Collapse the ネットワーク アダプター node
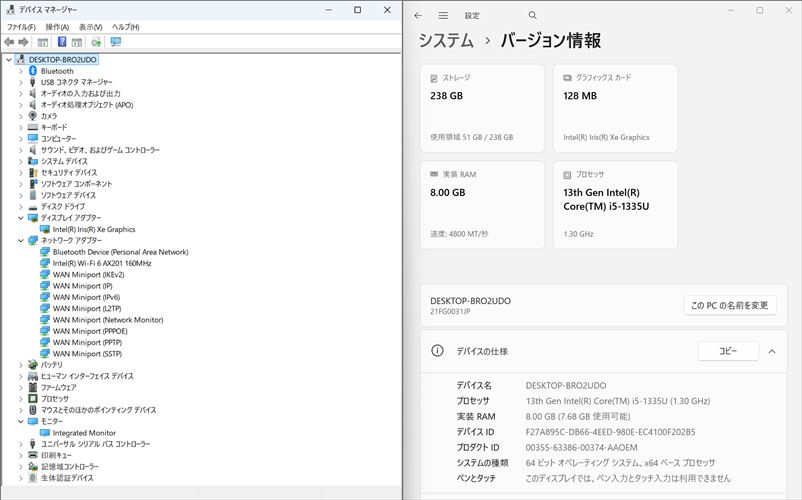 point(20,241)
